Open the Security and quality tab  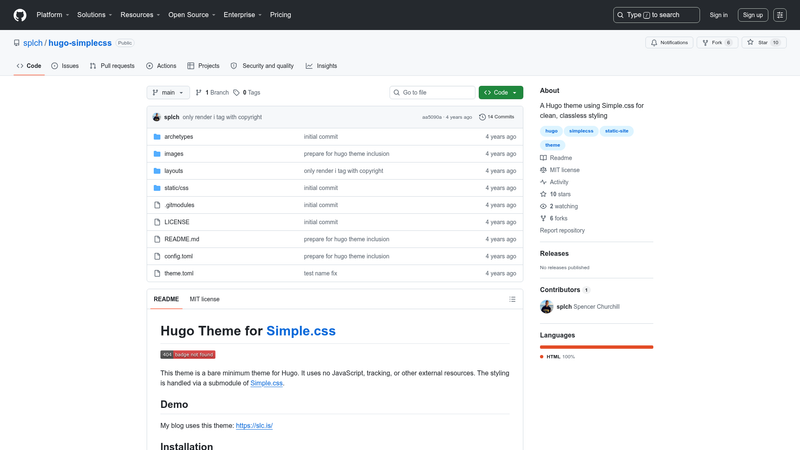pos(262,66)
